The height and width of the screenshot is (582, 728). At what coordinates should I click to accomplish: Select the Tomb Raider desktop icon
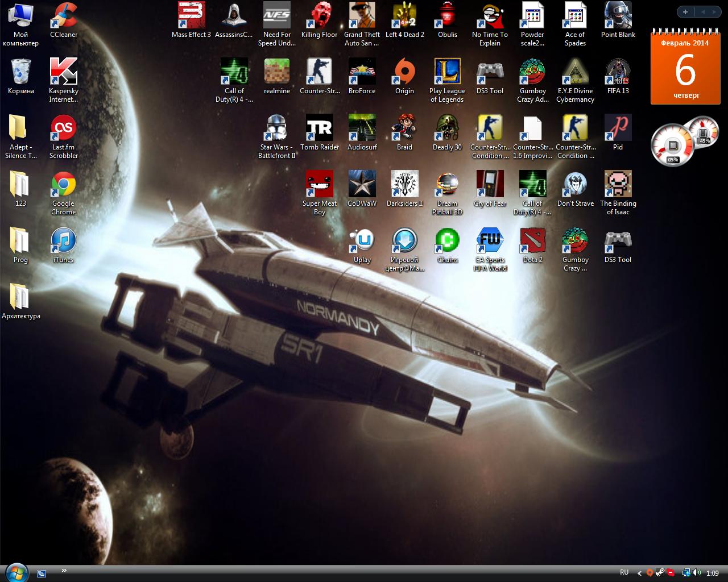pos(319,128)
